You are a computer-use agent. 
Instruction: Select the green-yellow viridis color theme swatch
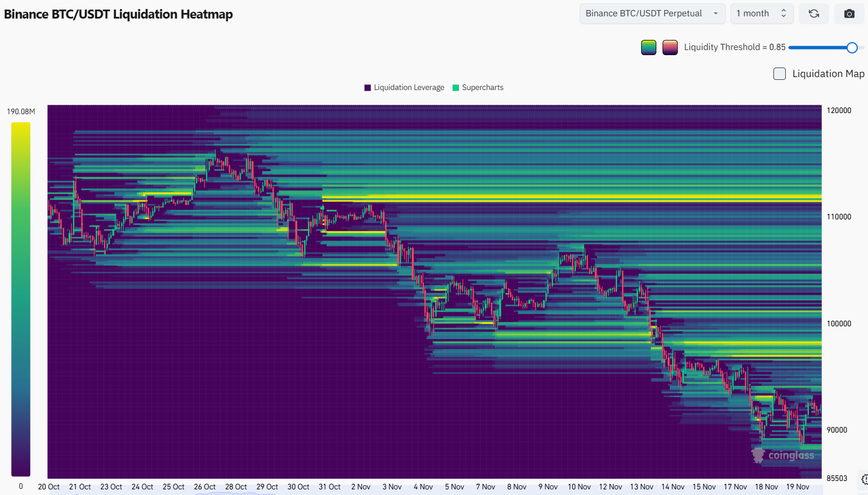pyautogui.click(x=648, y=48)
